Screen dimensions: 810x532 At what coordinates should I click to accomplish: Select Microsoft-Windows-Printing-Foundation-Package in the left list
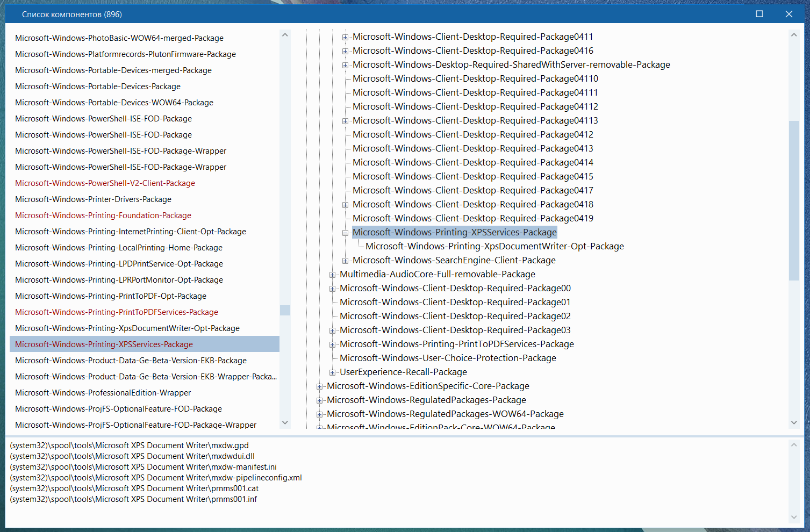click(x=103, y=215)
